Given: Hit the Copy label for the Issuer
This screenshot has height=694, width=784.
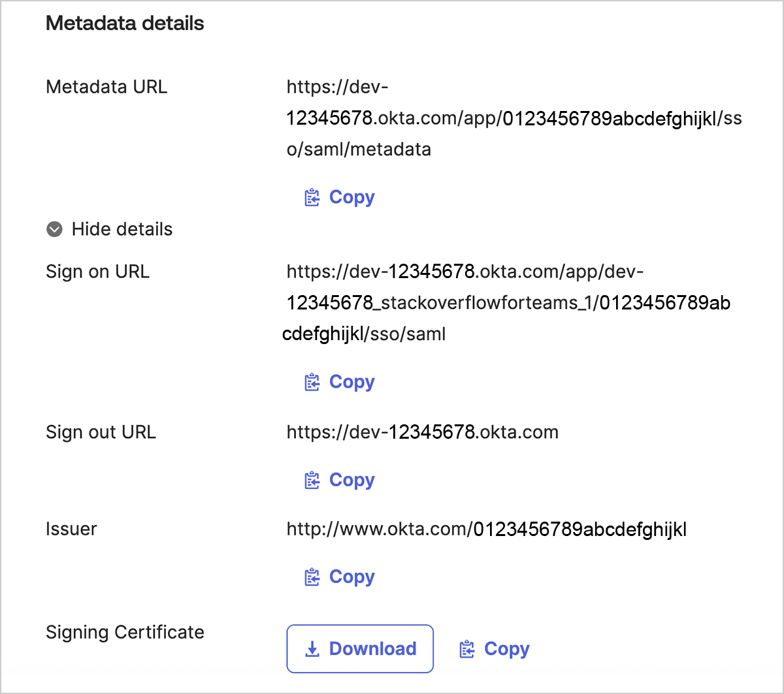Looking at the screenshot, I should click(351, 577).
